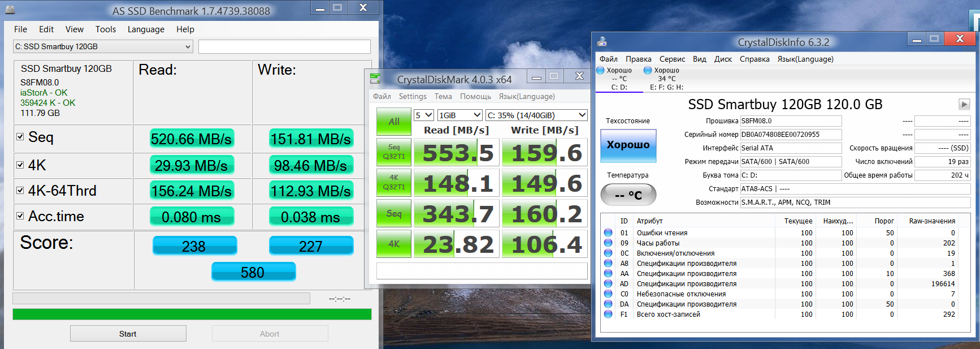
Task: Open the Файл menu in CrystalDiskMark
Action: 381,96
